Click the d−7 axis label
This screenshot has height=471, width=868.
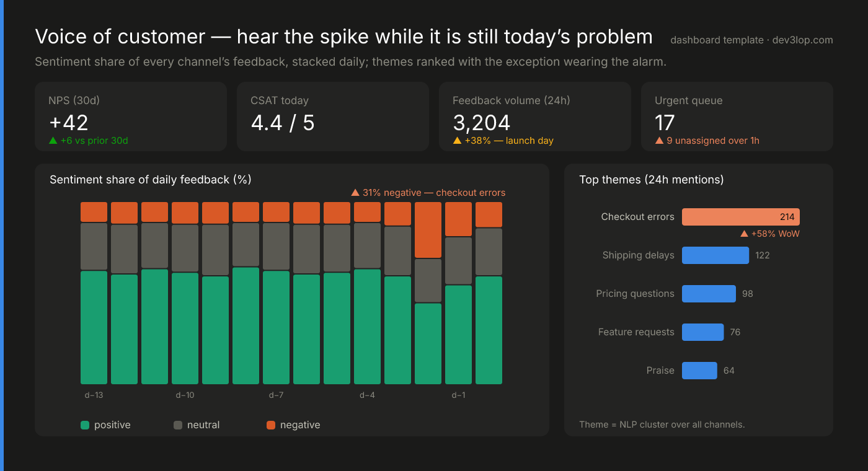pyautogui.click(x=276, y=395)
